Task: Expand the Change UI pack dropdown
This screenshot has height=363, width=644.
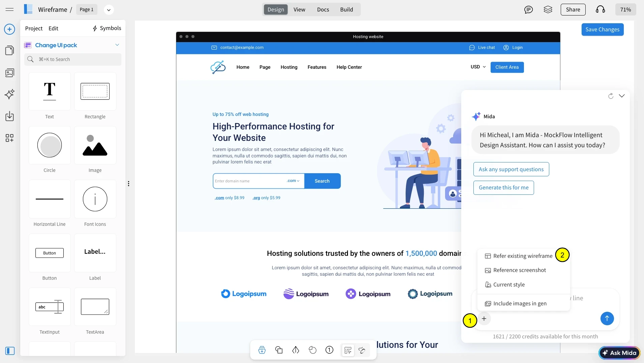Action: [x=117, y=45]
